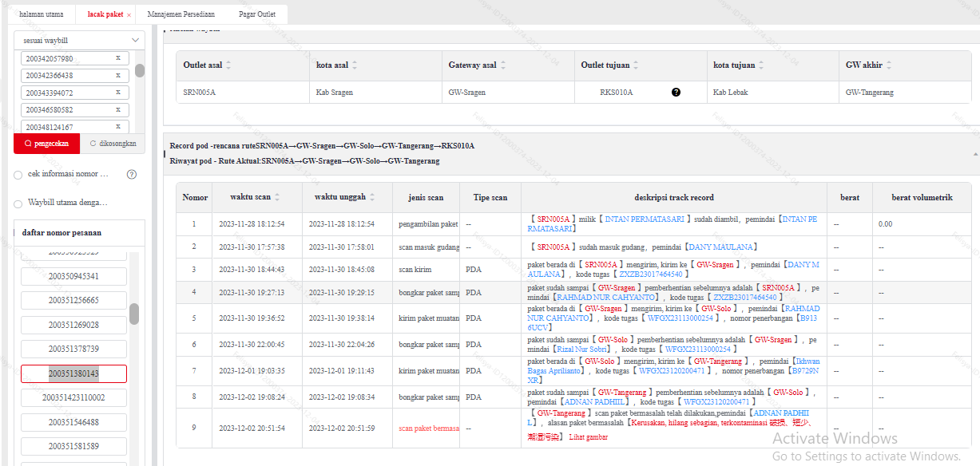Collapse the Record pod section arrow
This screenshot has width=980, height=466.
point(975,153)
